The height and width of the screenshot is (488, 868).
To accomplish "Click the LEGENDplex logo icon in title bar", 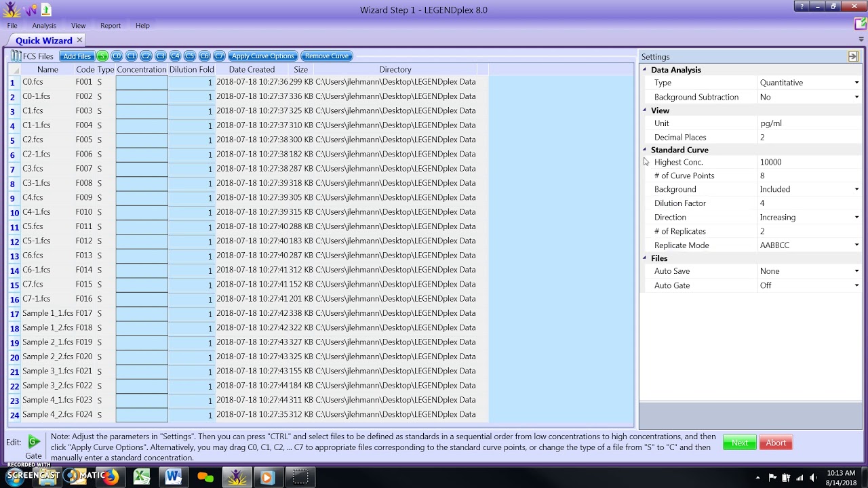I will [x=12, y=9].
